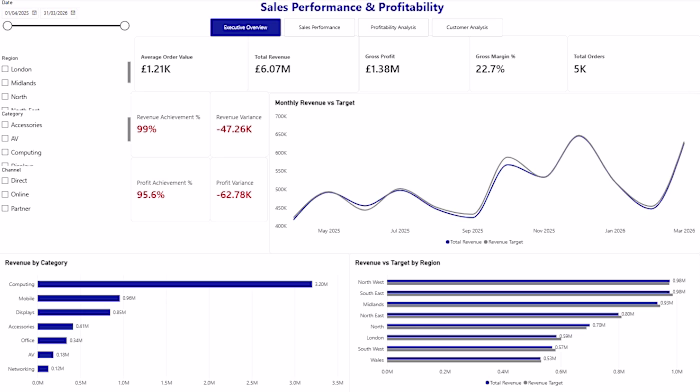Open the Profitability Analysis tab
Image resolution: width=700 pixels, height=392 pixels.
pyautogui.click(x=393, y=27)
